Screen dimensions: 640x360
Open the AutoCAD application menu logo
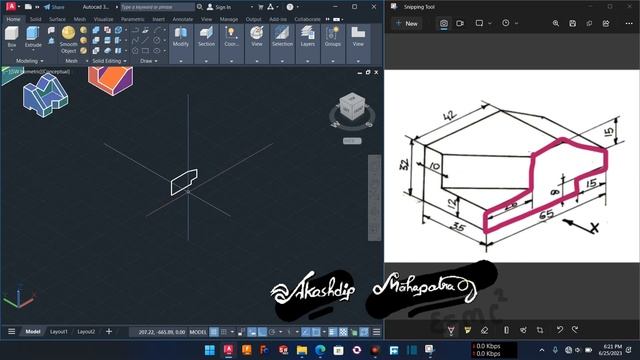11,7
